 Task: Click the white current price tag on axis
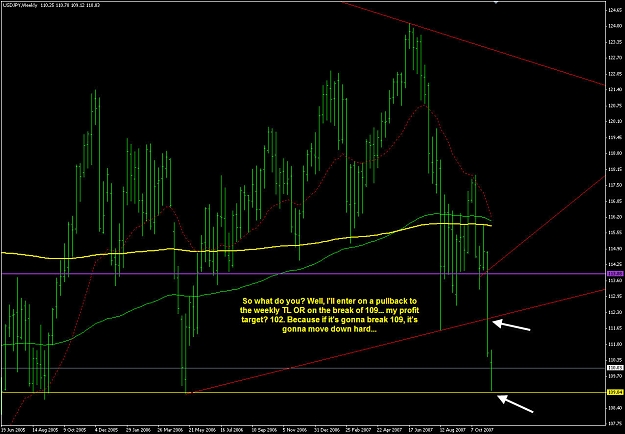pyautogui.click(x=613, y=368)
